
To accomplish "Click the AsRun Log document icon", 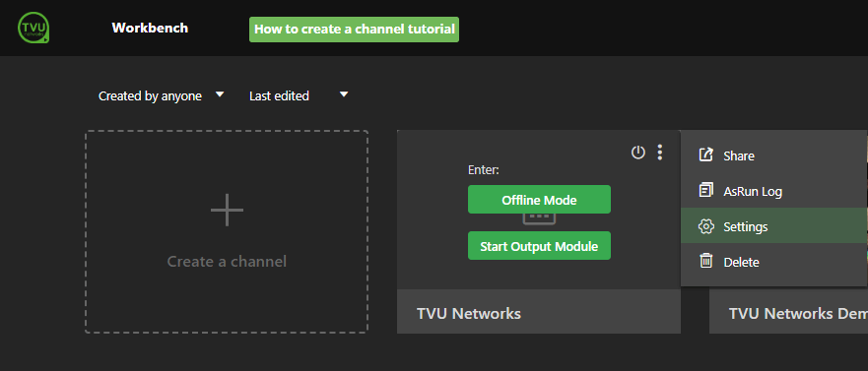I will (x=705, y=191).
